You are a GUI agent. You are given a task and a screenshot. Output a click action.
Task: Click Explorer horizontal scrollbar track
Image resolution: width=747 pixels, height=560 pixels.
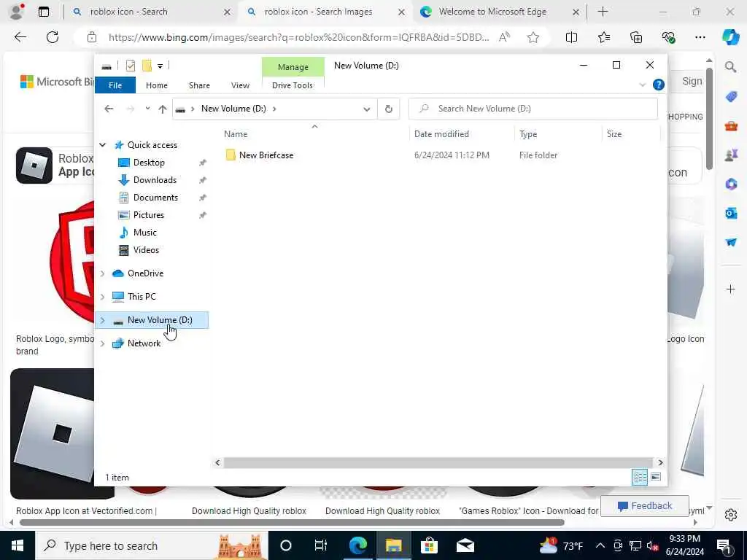pyautogui.click(x=438, y=462)
